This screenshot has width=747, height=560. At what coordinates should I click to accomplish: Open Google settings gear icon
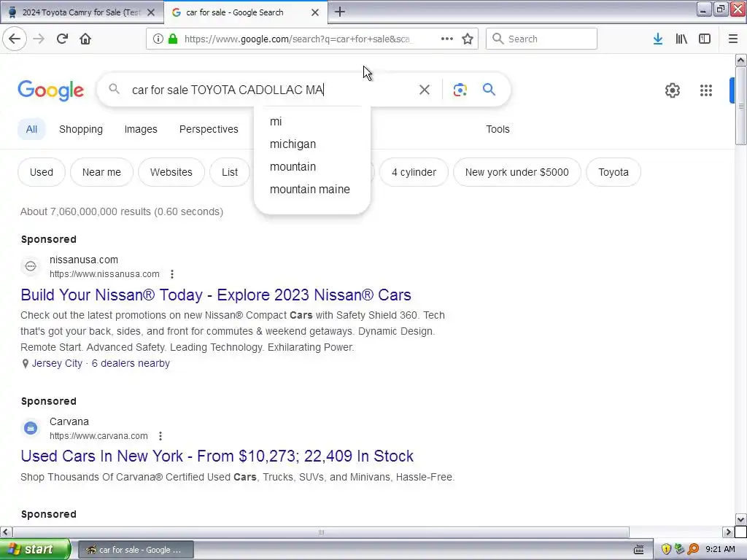pos(672,90)
